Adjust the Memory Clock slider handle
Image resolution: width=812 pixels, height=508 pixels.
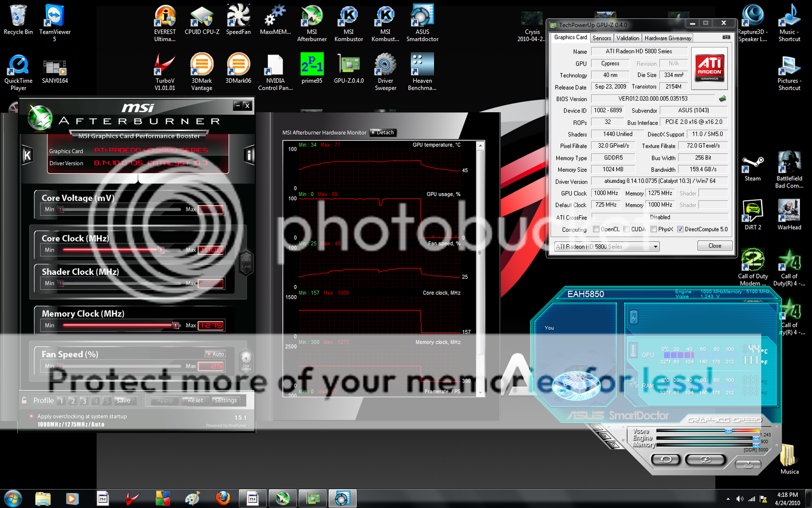click(176, 325)
